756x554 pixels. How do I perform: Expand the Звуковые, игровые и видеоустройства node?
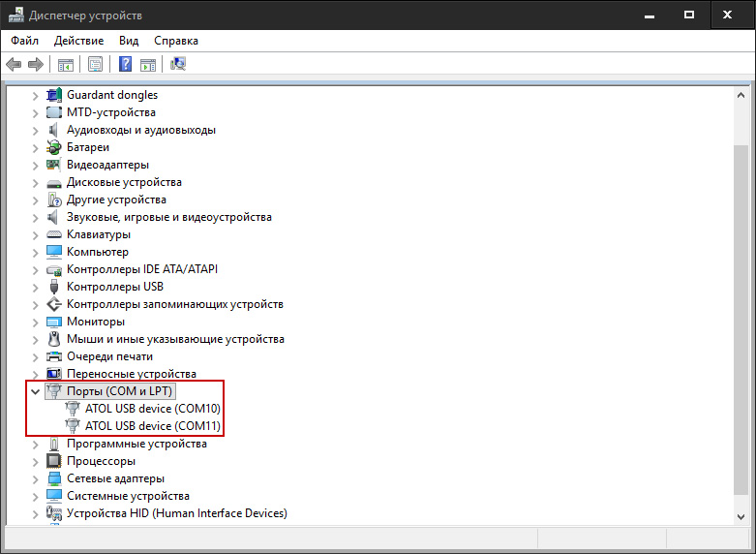pos(35,217)
